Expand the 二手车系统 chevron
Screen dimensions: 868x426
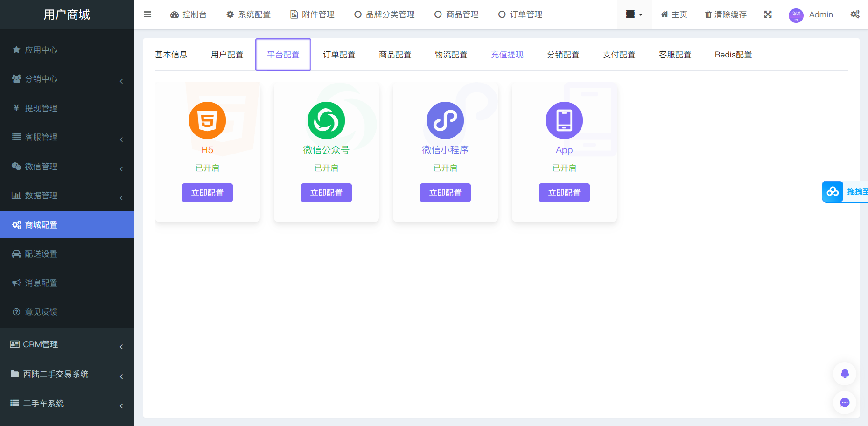121,406
